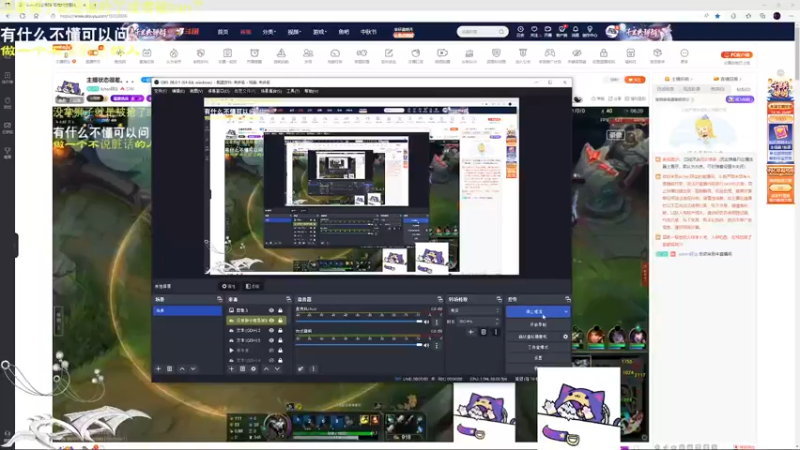The image size is (800, 450).
Task: Select the 文本(GDI+) 3 source row
Action: pos(256,340)
